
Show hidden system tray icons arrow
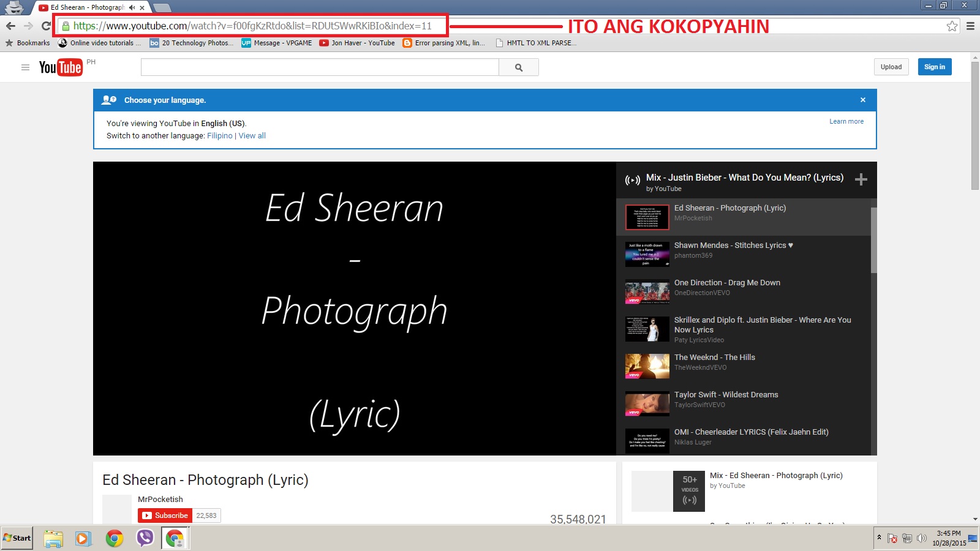coord(879,538)
